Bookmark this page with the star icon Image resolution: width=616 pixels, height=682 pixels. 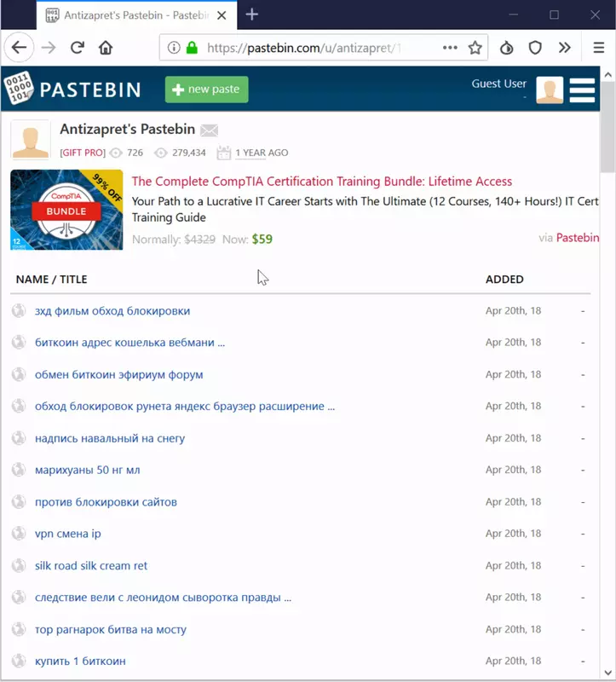point(475,48)
